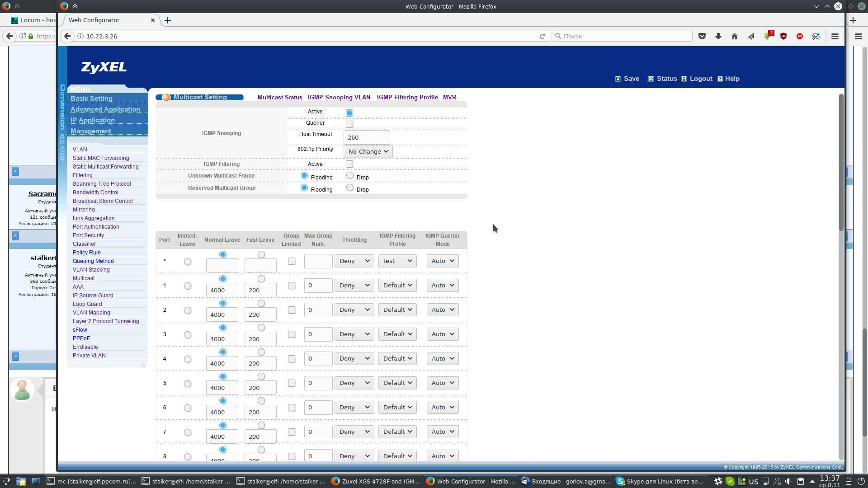868x488 pixels.
Task: Open the new tab plus button
Action: (x=168, y=20)
